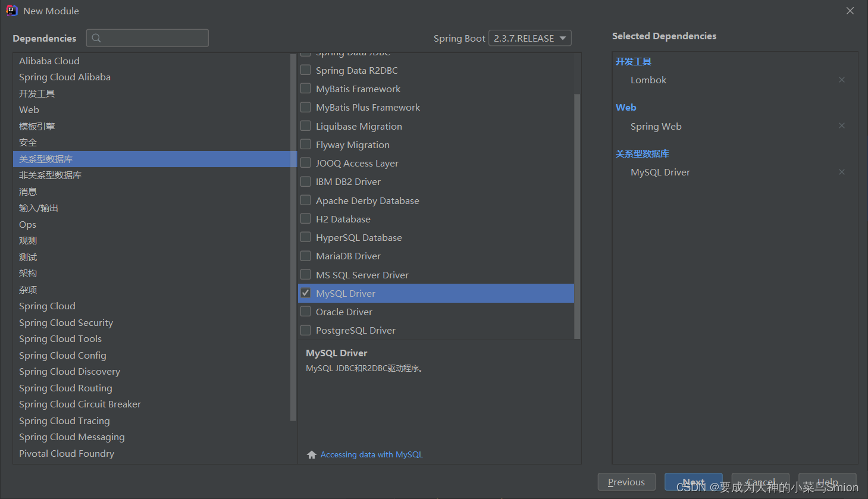Enable HyperSQL Database checkbox

(306, 237)
